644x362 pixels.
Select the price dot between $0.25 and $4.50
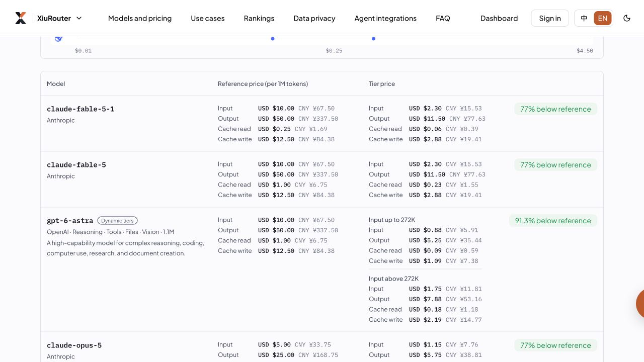(x=373, y=39)
